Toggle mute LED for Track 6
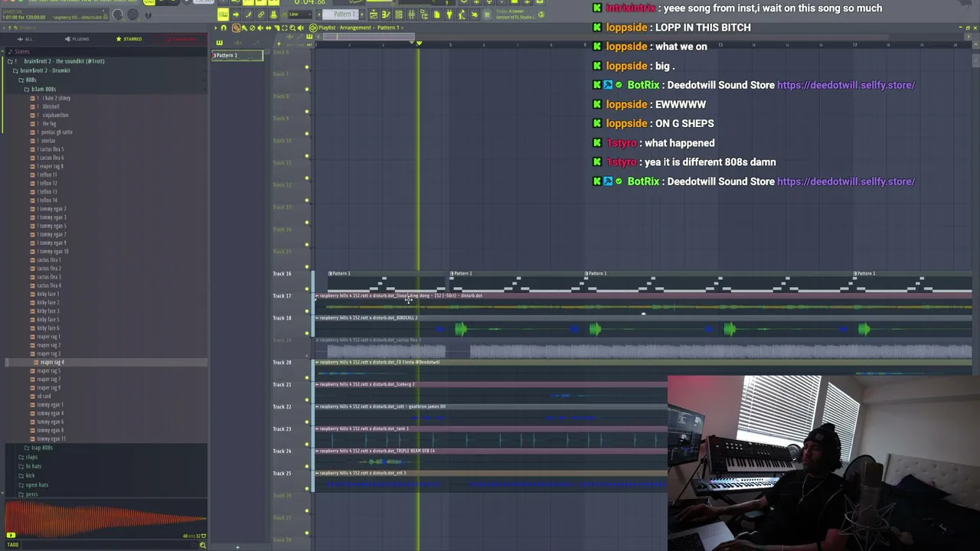The height and width of the screenshot is (551, 980). coord(307,67)
